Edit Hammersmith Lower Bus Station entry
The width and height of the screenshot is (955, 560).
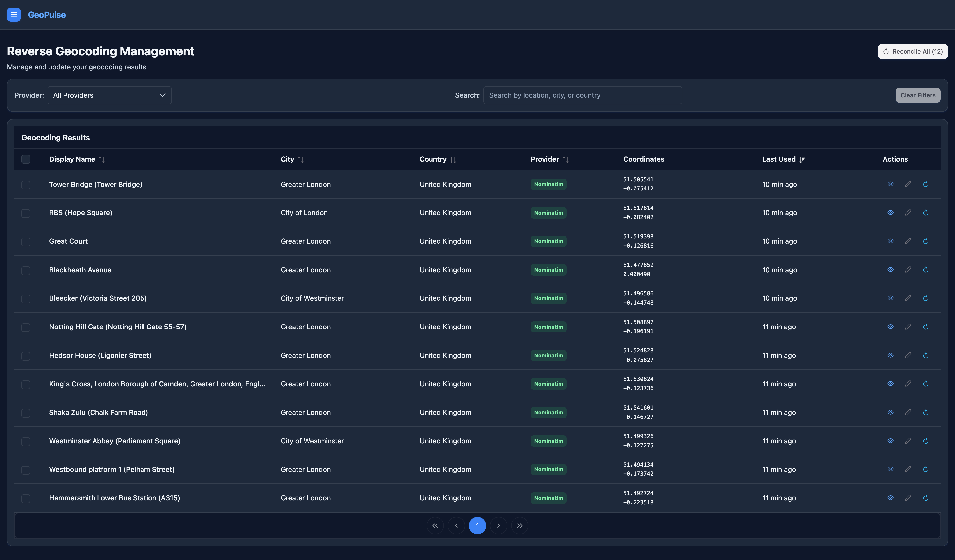(x=908, y=498)
